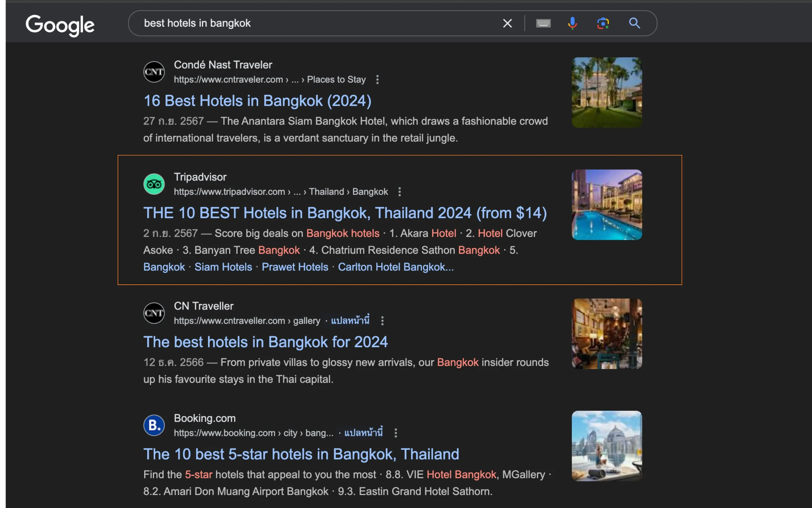
Task: Click the Condé Nast Traveler CNT favicon
Action: [154, 72]
